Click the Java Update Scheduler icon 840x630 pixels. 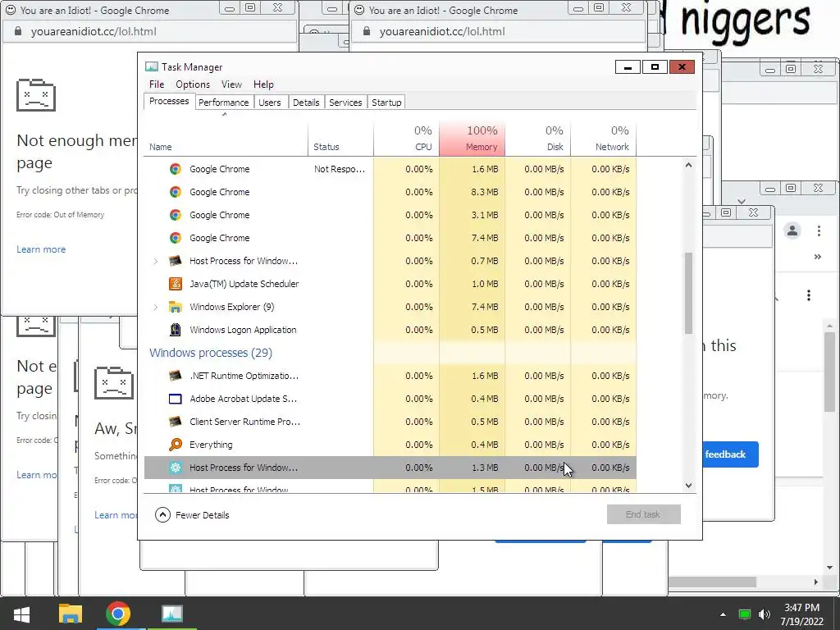176,284
